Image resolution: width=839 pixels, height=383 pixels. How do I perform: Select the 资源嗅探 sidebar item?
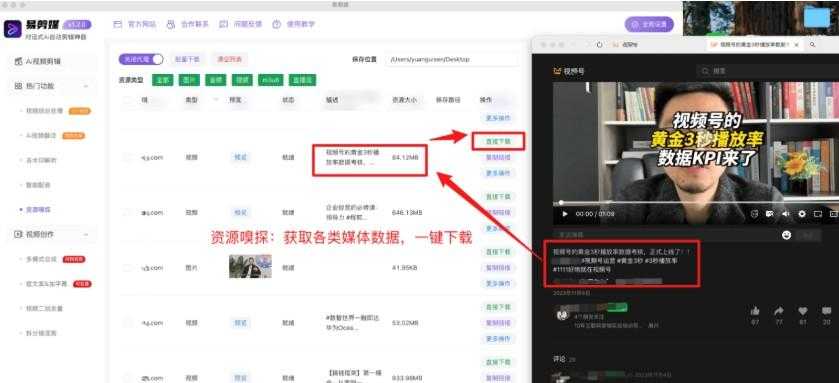point(39,210)
